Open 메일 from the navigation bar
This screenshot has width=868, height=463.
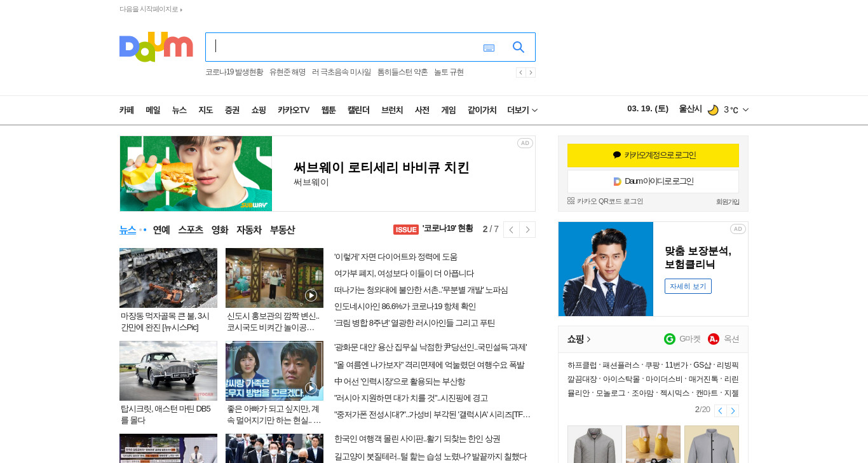pos(153,110)
